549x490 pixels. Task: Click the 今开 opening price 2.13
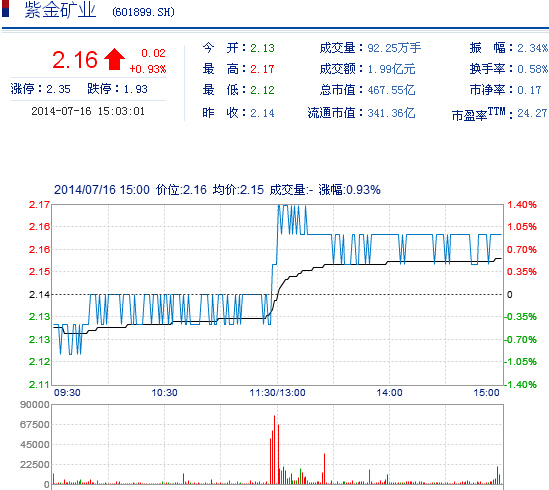click(x=262, y=48)
